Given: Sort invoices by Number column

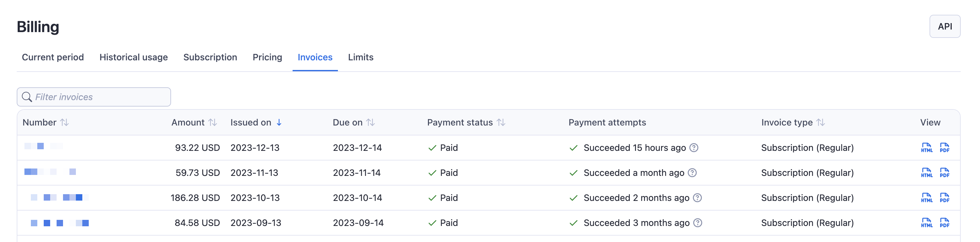Looking at the screenshot, I should [65, 122].
